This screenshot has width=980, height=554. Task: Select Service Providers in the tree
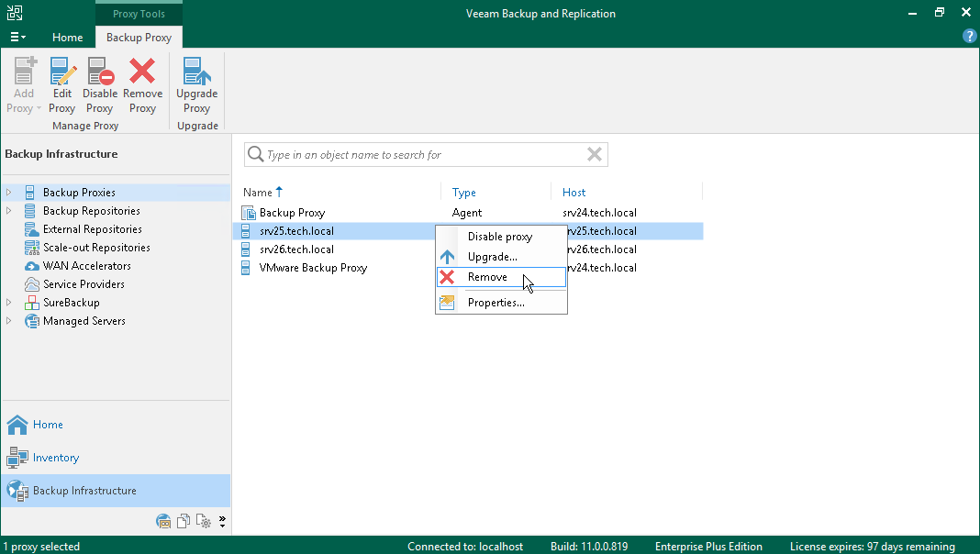click(x=84, y=284)
